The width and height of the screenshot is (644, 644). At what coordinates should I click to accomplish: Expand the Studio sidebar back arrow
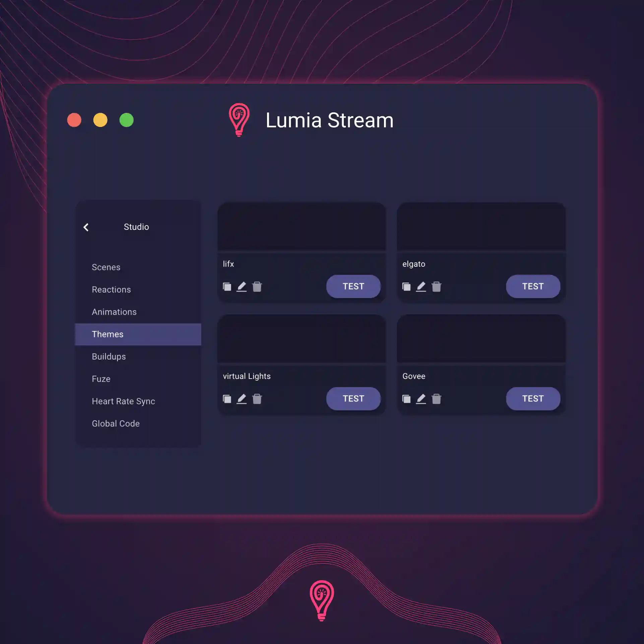[87, 227]
